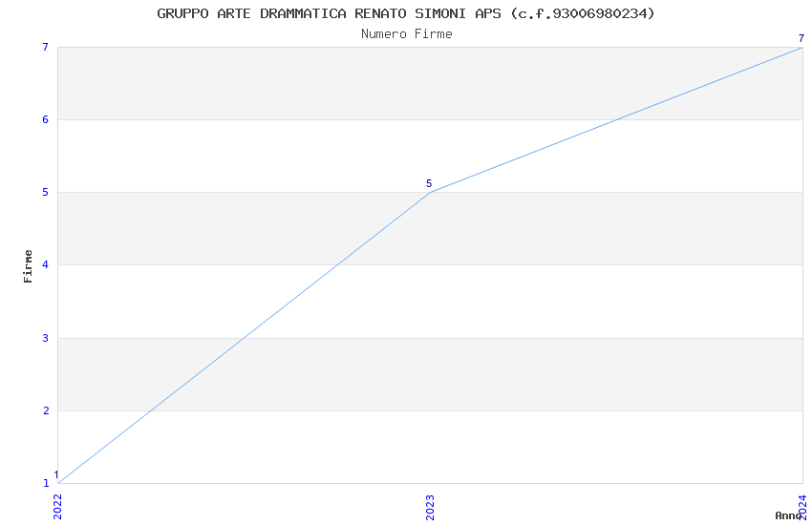
Task: Click y-axis tick label 2
Action: click(46, 410)
